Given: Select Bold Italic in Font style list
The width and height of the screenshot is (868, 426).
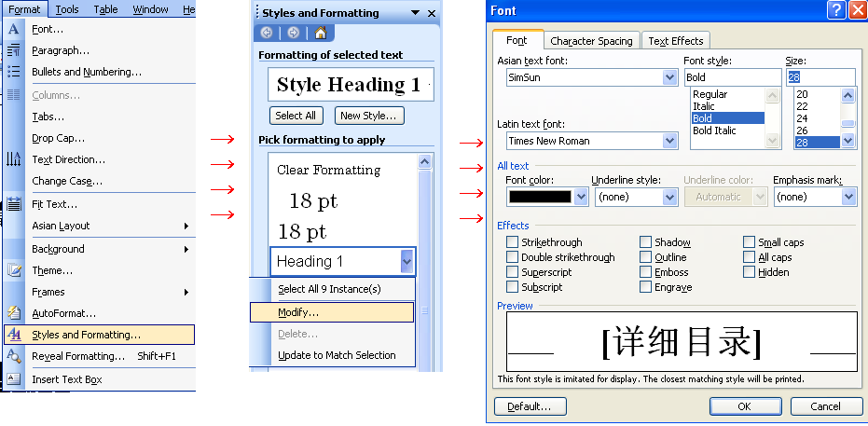Looking at the screenshot, I should pyautogui.click(x=714, y=131).
